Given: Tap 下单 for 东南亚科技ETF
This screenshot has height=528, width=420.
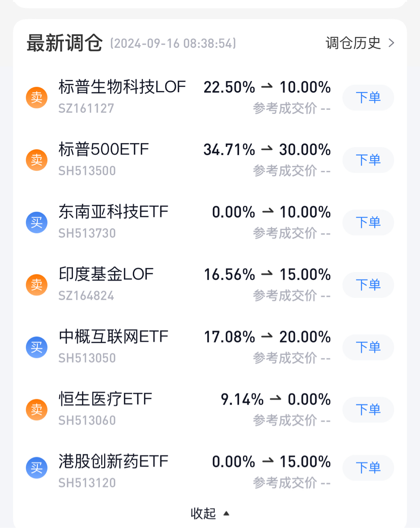Looking at the screenshot, I should (x=368, y=222).
